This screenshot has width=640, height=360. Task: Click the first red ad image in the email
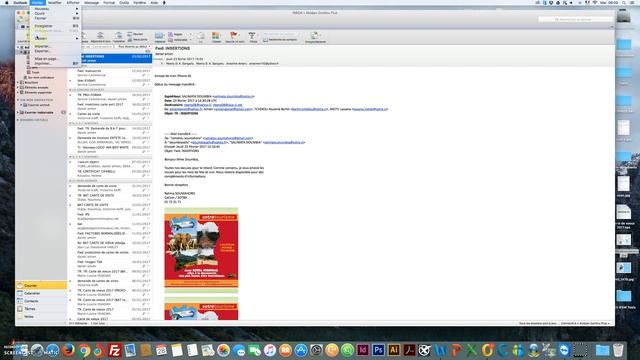click(201, 250)
